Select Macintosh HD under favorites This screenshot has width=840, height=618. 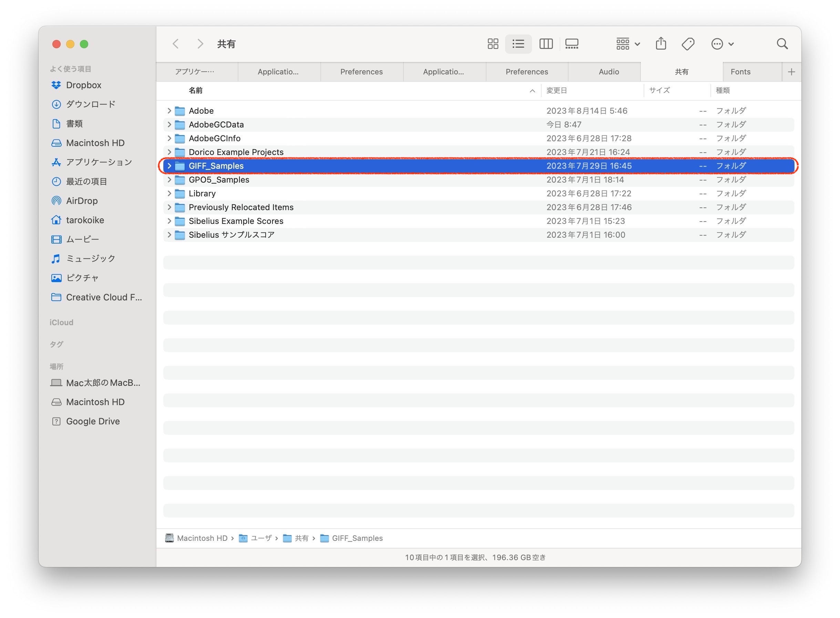88,143
